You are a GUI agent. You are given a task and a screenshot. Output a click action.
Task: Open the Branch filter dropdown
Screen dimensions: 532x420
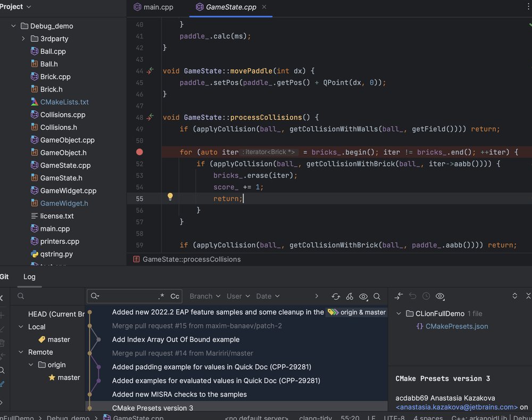[x=205, y=296]
